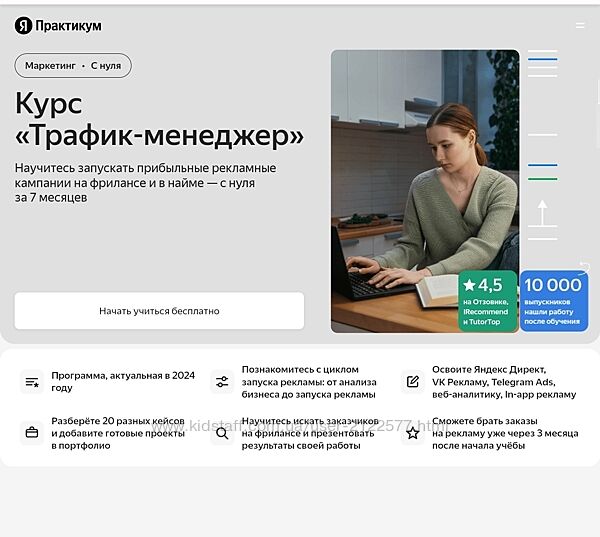Click the star icon in the 4,5 badge
Viewport: 600px width, 537px height.
(x=469, y=285)
